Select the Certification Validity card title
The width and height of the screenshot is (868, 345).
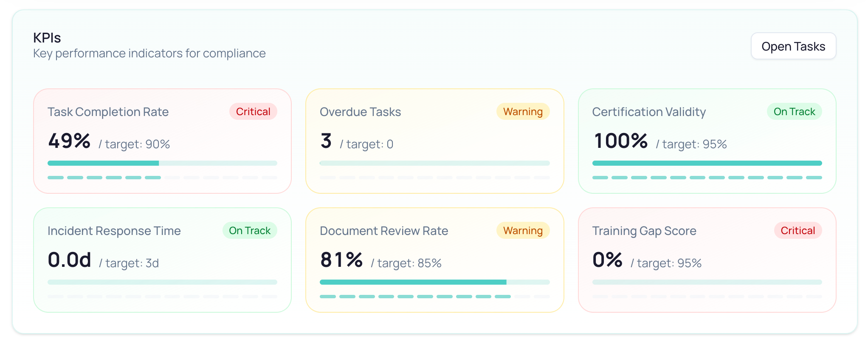(649, 112)
